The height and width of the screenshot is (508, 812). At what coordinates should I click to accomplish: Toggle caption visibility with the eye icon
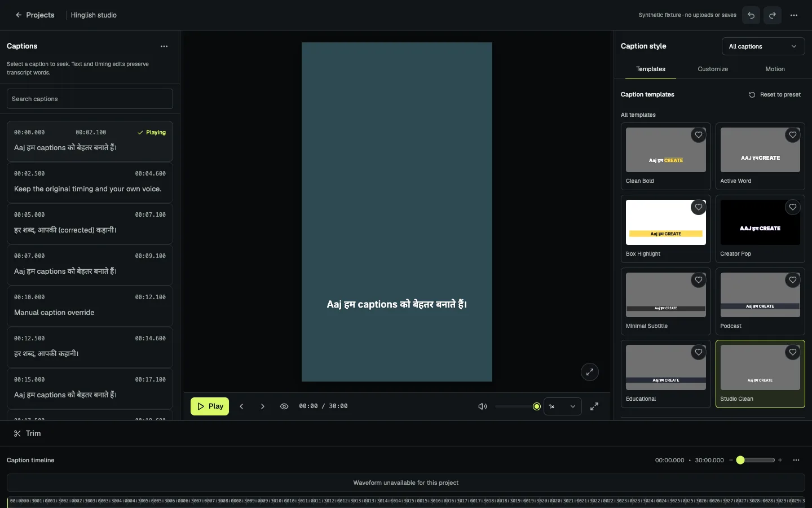coord(284,406)
